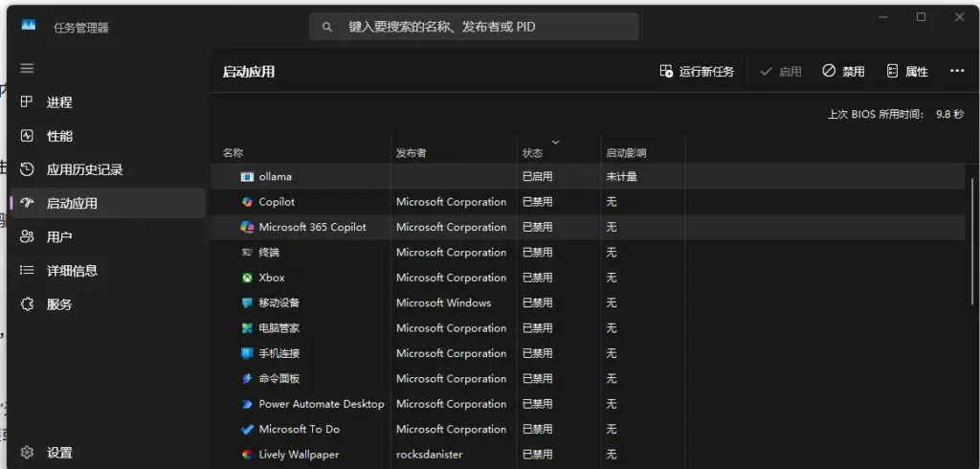
Task: Select the Lively Wallpaper icon
Action: 248,455
